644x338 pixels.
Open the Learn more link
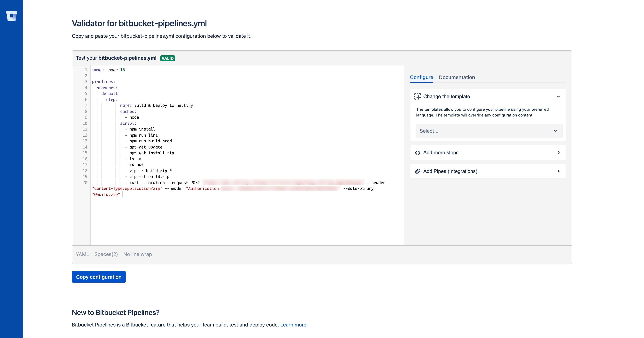tap(293, 325)
